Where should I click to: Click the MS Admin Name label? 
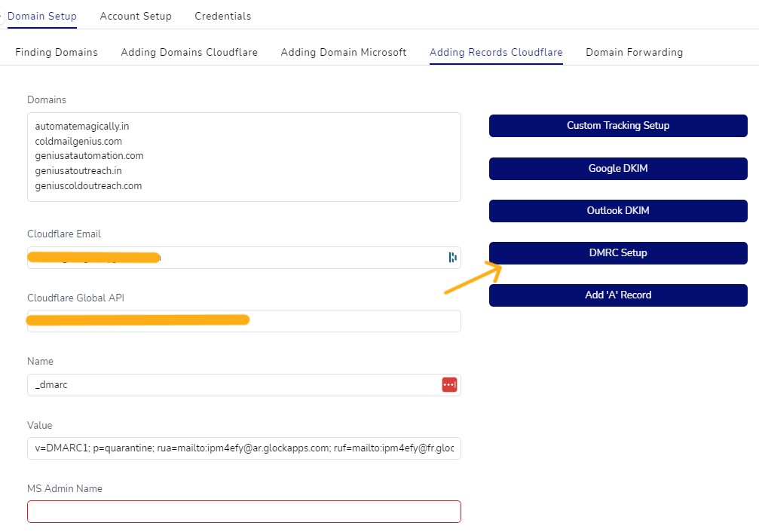64,488
